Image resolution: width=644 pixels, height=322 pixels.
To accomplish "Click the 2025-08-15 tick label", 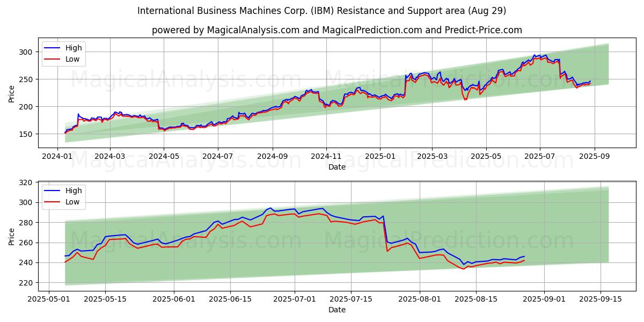I will (x=475, y=300).
